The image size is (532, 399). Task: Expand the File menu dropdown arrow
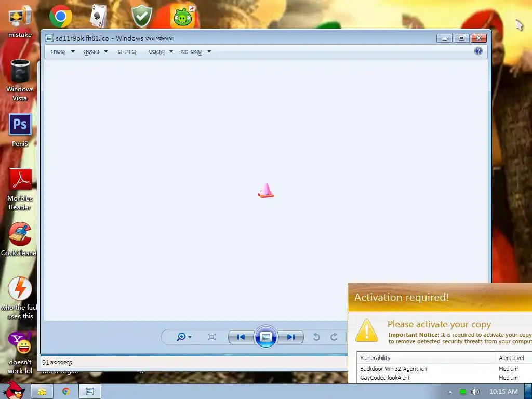pos(73,51)
